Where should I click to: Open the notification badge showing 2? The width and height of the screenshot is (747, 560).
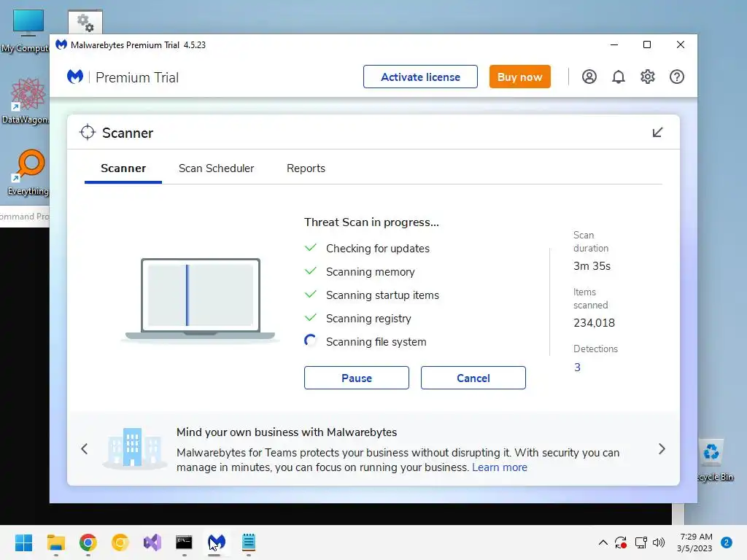(727, 542)
